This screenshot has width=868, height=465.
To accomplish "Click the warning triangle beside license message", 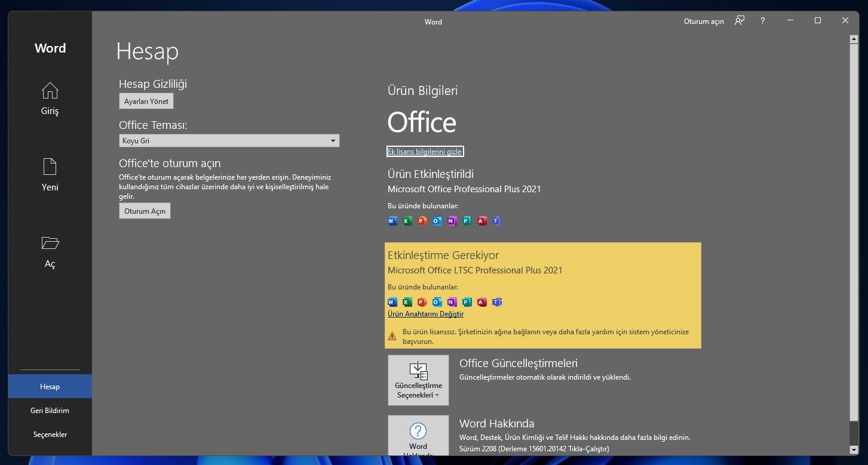I will pyautogui.click(x=392, y=336).
